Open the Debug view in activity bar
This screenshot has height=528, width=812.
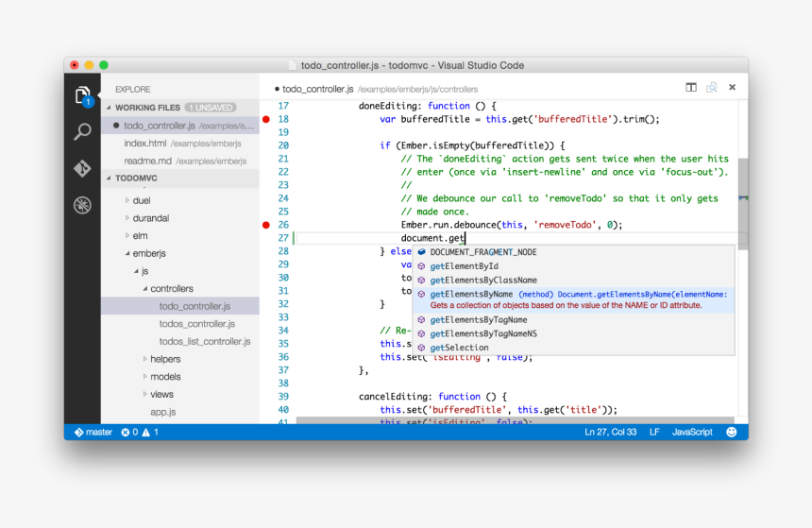(x=82, y=205)
